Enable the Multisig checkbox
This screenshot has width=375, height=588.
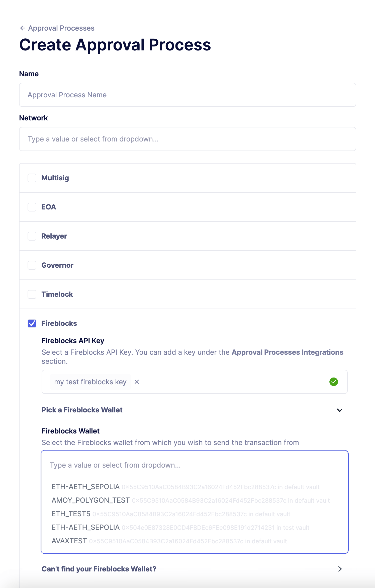click(x=32, y=178)
